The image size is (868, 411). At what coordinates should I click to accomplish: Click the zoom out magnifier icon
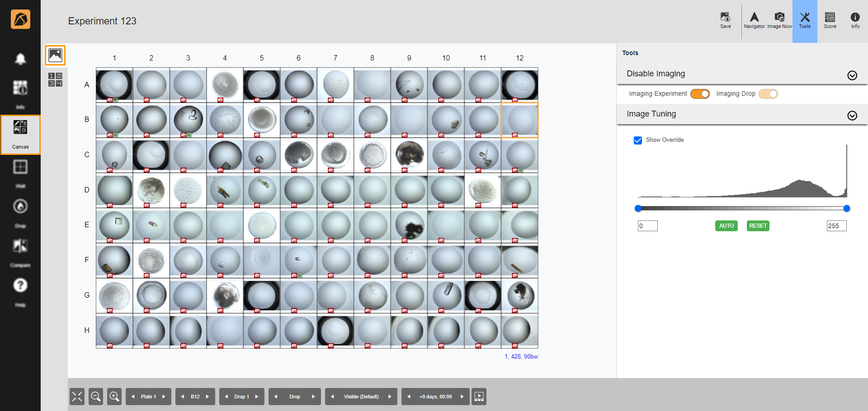(96, 397)
